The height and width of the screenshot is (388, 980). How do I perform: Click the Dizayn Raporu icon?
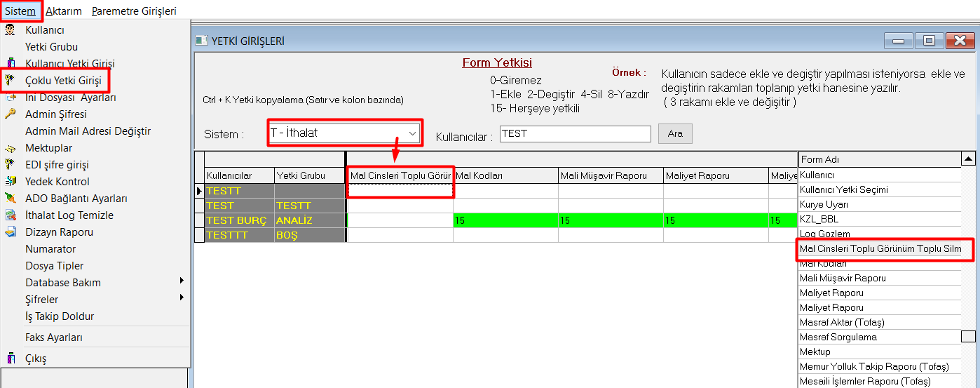point(10,232)
